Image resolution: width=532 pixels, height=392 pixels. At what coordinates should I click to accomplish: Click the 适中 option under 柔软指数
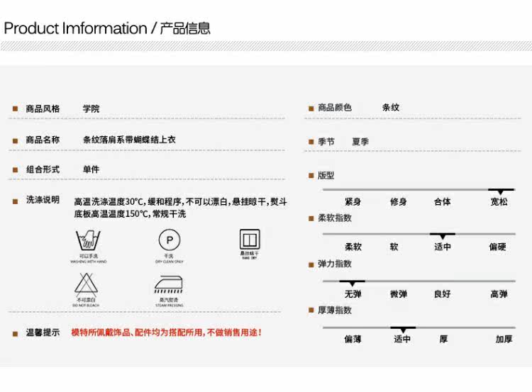point(443,247)
